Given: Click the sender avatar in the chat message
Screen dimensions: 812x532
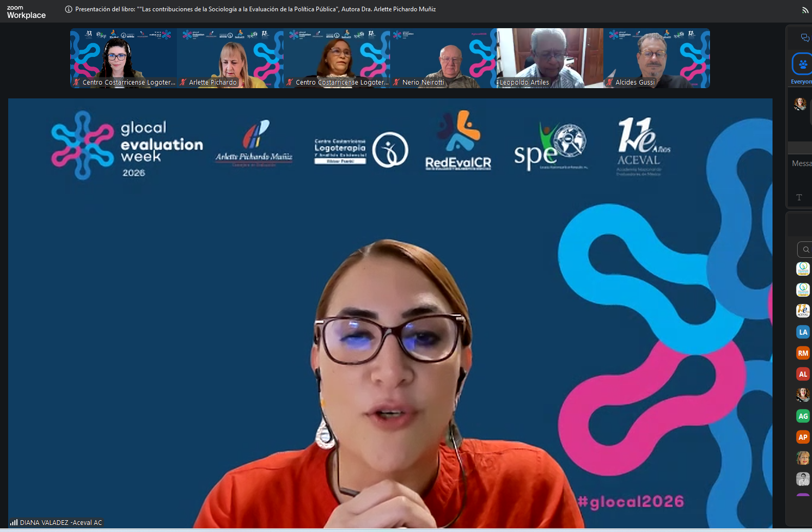Looking at the screenshot, I should 800,104.
